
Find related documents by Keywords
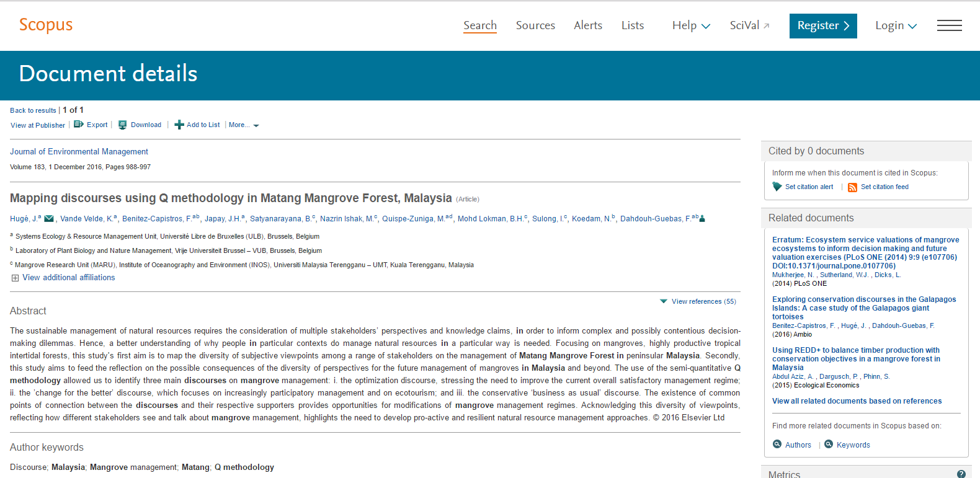(853, 445)
